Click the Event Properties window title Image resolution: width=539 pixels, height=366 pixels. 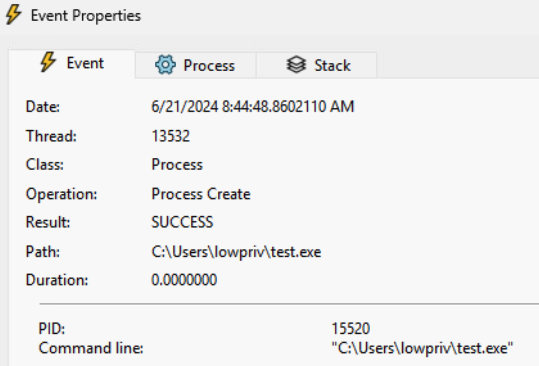pyautogui.click(x=86, y=16)
